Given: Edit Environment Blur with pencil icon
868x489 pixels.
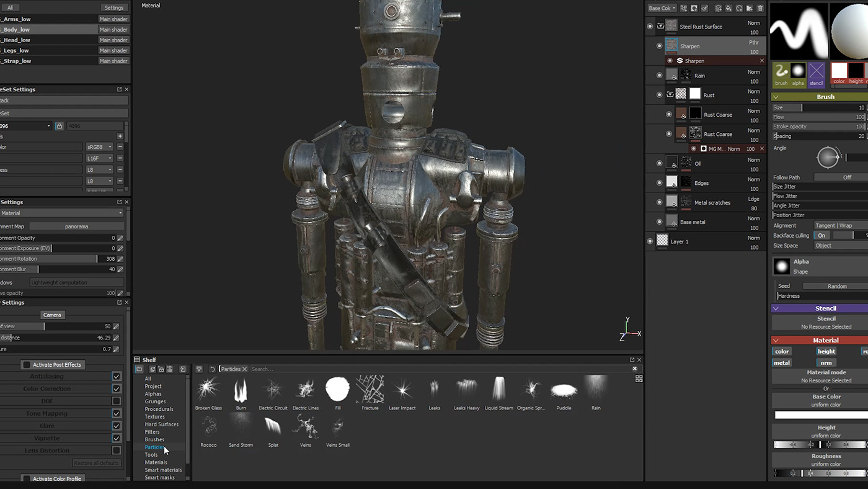Looking at the screenshot, I should coord(120,269).
